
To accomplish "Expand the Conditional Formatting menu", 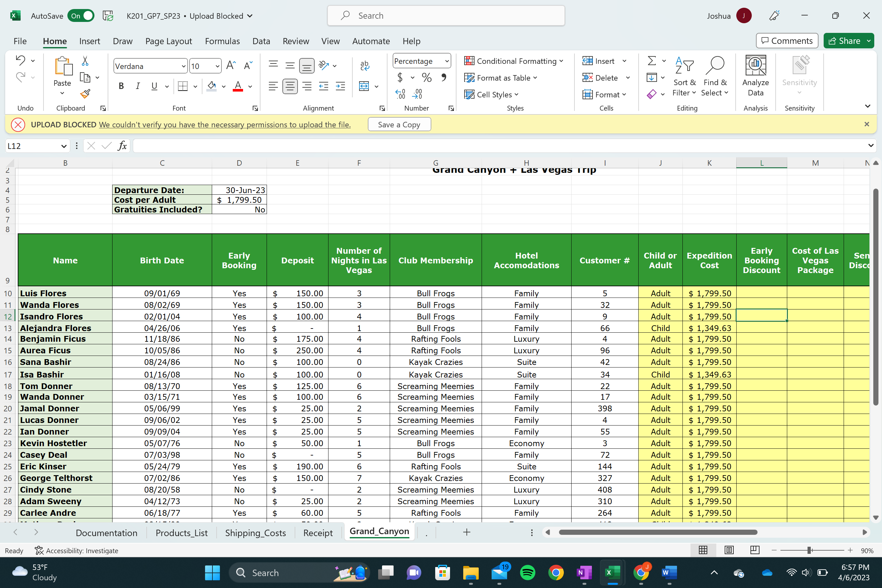I will [514, 61].
